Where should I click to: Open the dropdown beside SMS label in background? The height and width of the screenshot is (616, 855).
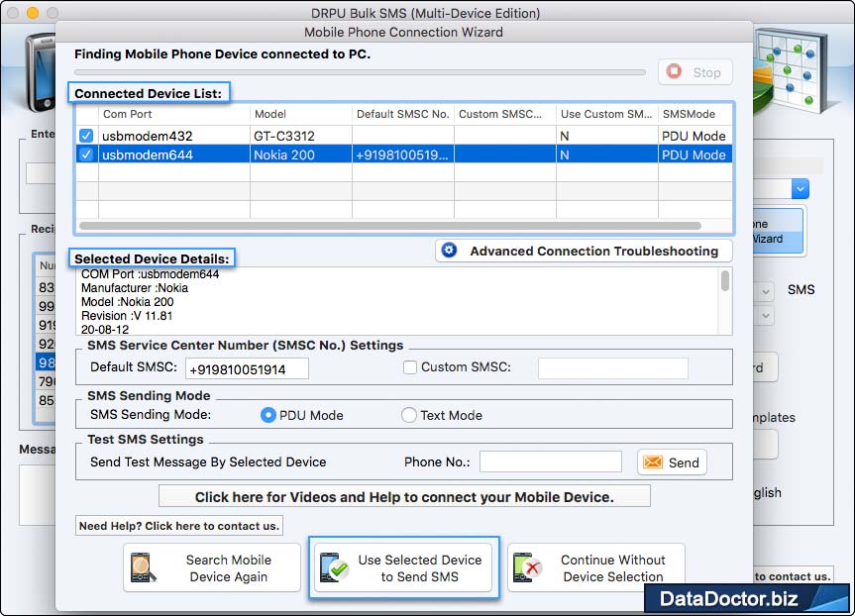pos(766,291)
